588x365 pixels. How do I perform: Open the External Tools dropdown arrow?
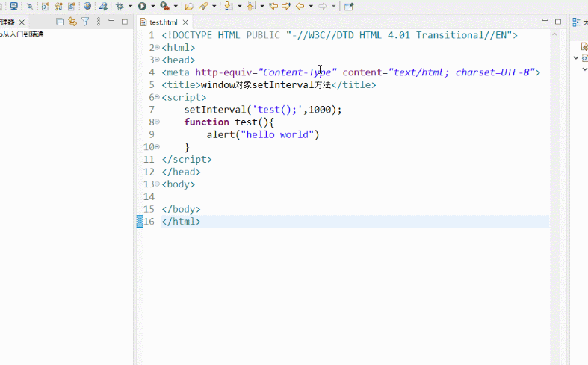176,7
